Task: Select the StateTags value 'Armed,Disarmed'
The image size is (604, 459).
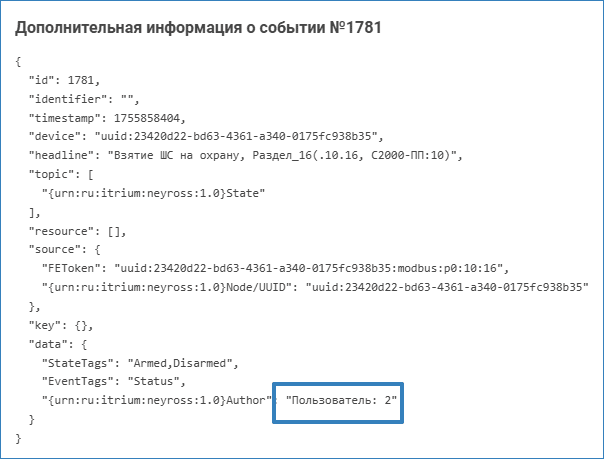Action: tap(180, 363)
